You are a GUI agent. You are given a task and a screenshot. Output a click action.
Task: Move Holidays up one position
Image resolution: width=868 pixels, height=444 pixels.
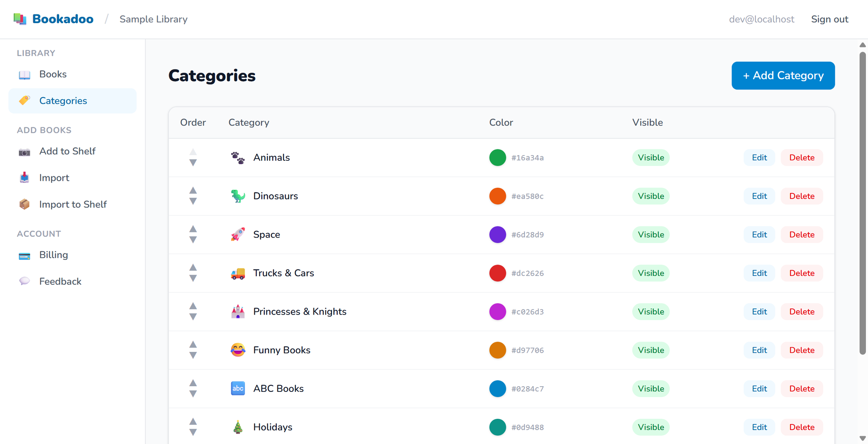[193, 421]
